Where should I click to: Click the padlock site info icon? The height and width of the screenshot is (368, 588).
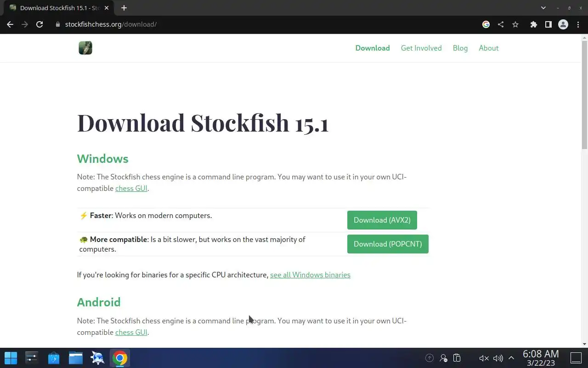(58, 24)
